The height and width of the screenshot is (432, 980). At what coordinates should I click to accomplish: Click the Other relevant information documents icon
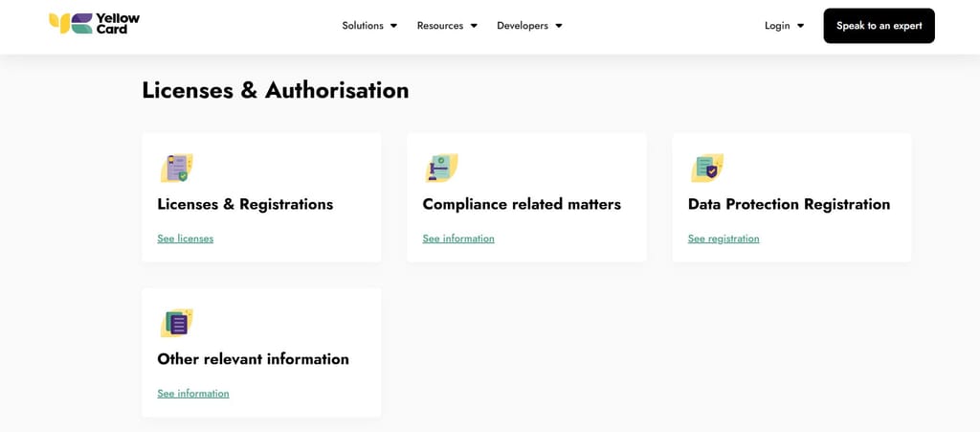[x=177, y=323]
